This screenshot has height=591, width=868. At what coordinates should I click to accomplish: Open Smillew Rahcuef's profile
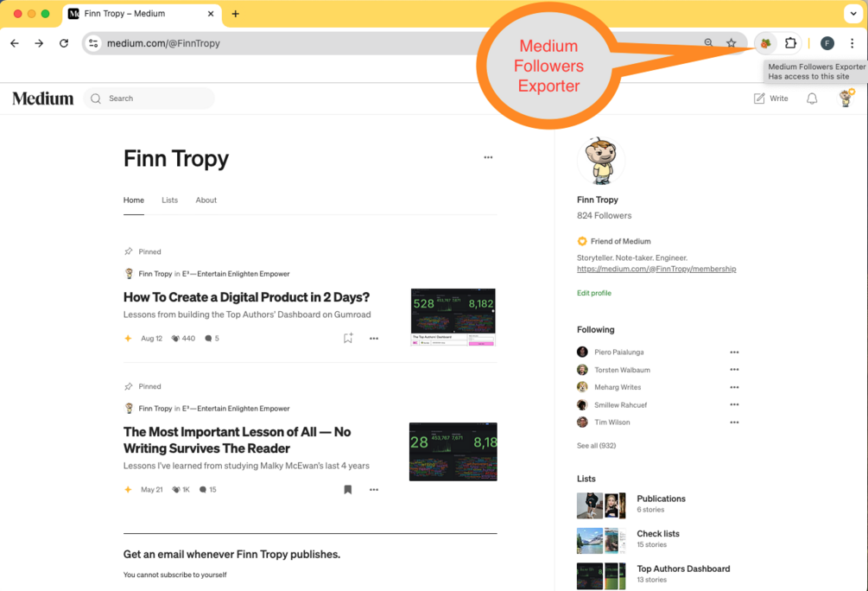pyautogui.click(x=620, y=405)
